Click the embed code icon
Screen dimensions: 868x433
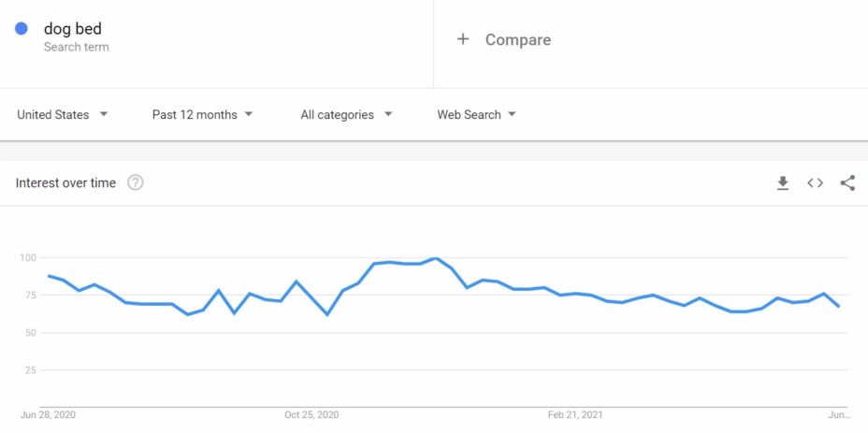(816, 183)
